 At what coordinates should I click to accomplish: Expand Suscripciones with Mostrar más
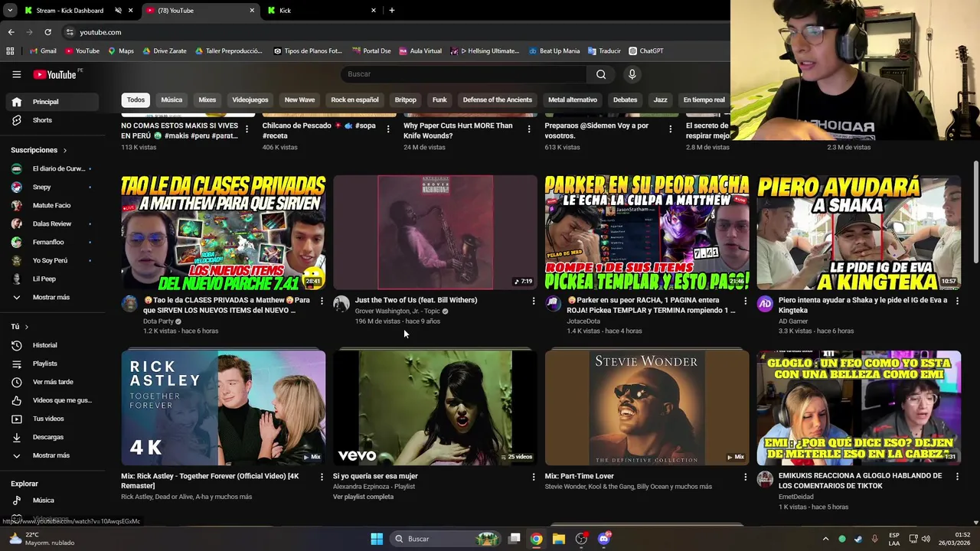(52, 297)
